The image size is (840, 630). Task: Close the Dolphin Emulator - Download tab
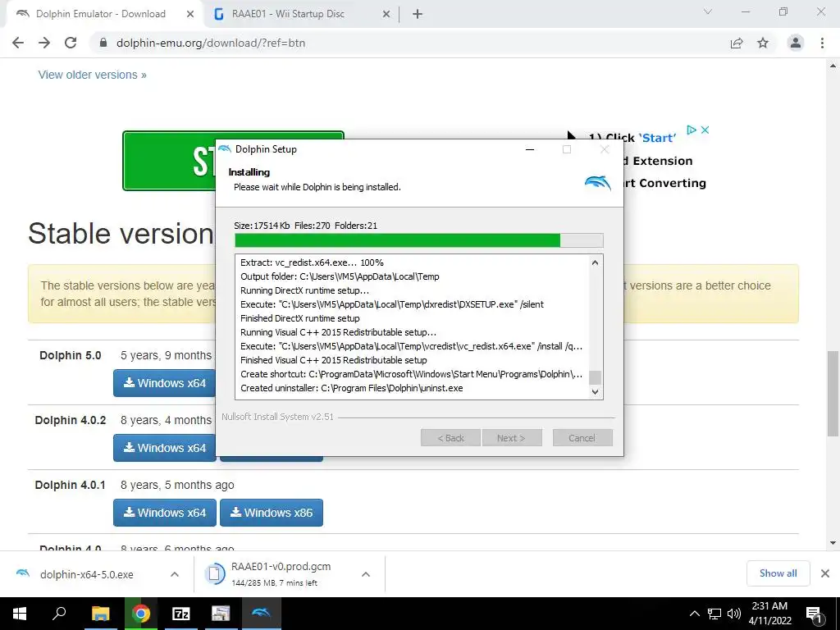click(x=190, y=14)
